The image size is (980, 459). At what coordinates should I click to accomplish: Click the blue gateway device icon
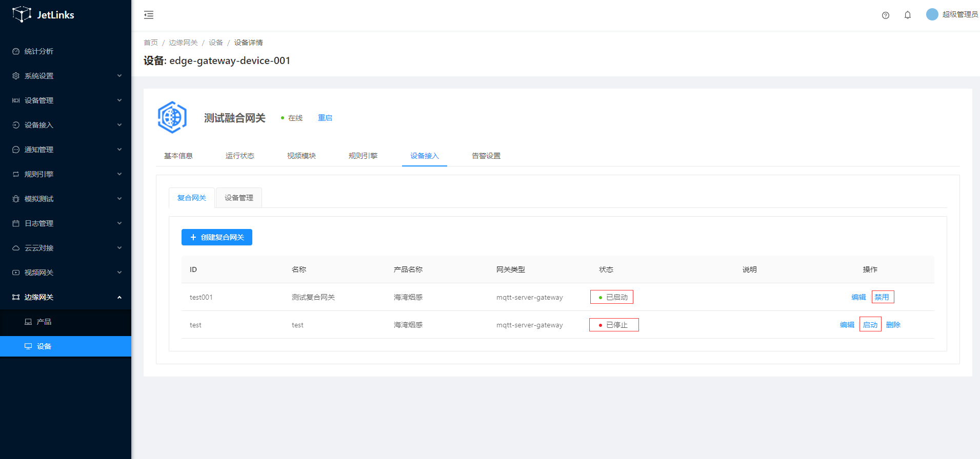click(x=172, y=117)
